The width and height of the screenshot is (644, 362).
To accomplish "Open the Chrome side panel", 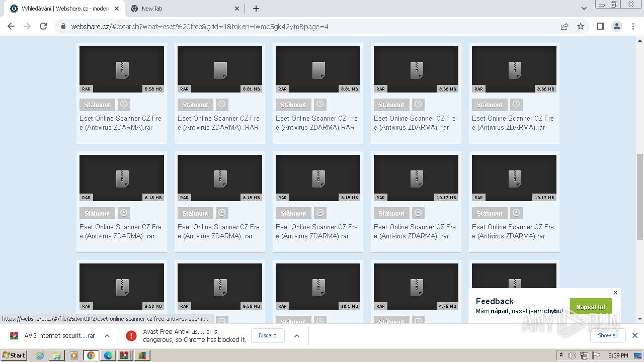I will point(600,27).
